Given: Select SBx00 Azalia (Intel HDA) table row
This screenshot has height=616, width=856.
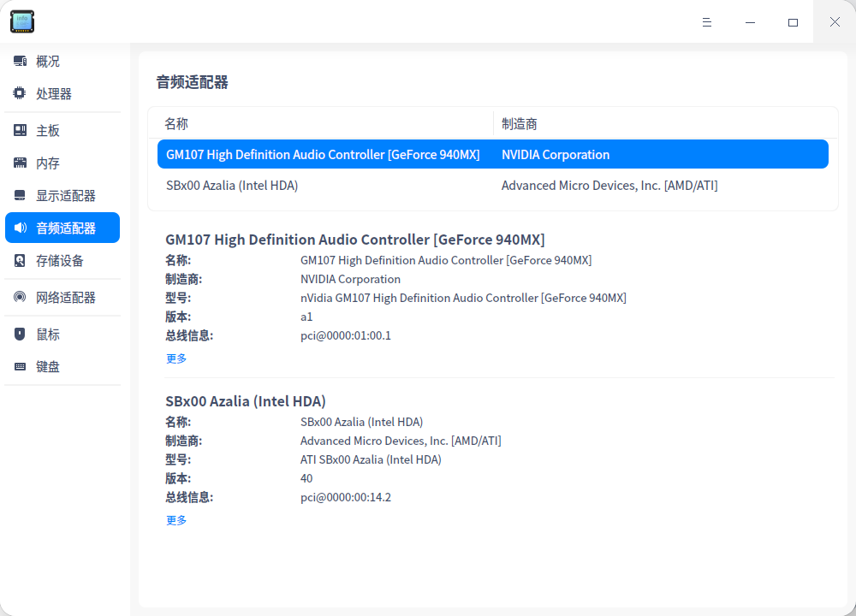Looking at the screenshot, I should pos(493,186).
